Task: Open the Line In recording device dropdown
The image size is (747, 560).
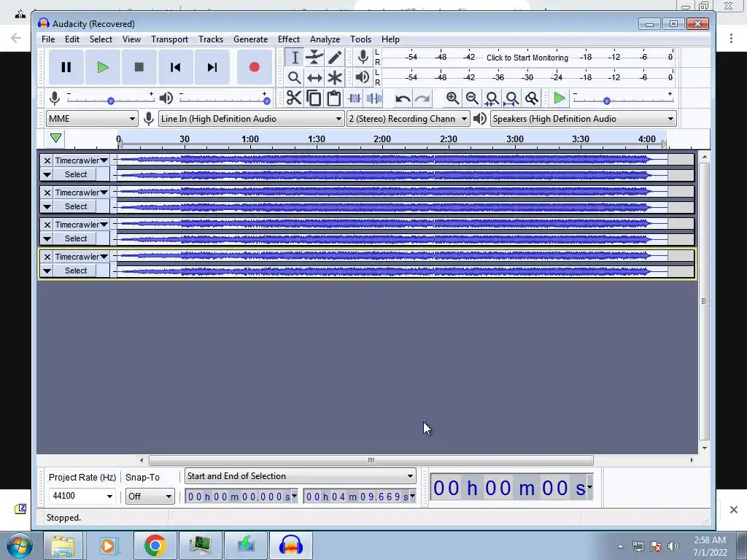Action: coord(251,119)
